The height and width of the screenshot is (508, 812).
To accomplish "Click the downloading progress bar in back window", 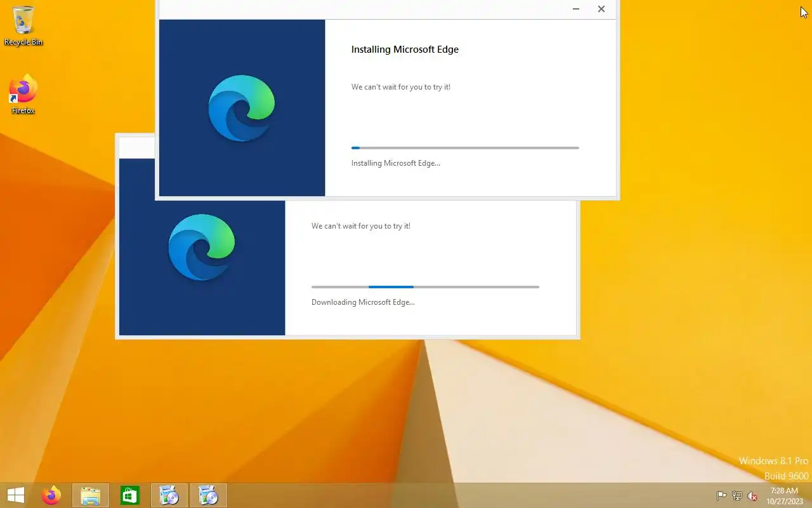I will click(x=425, y=287).
